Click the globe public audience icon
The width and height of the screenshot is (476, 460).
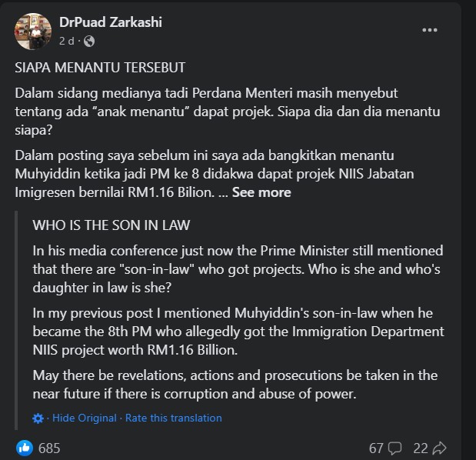pos(89,41)
